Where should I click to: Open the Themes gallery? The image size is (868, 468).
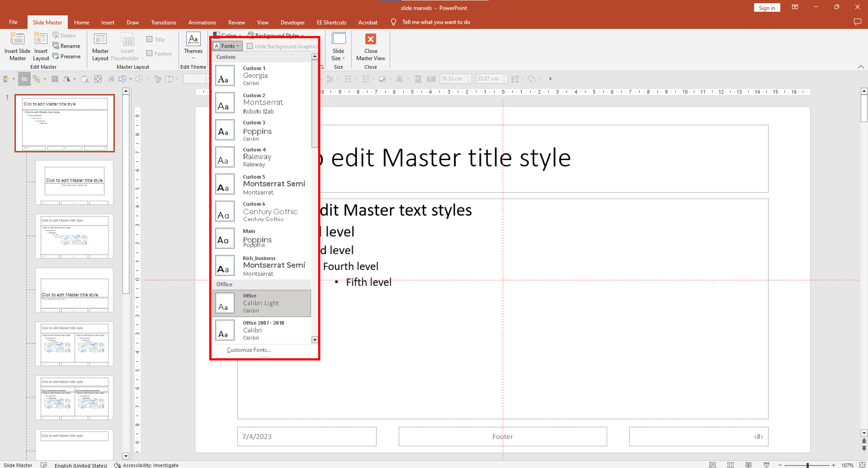tap(193, 46)
